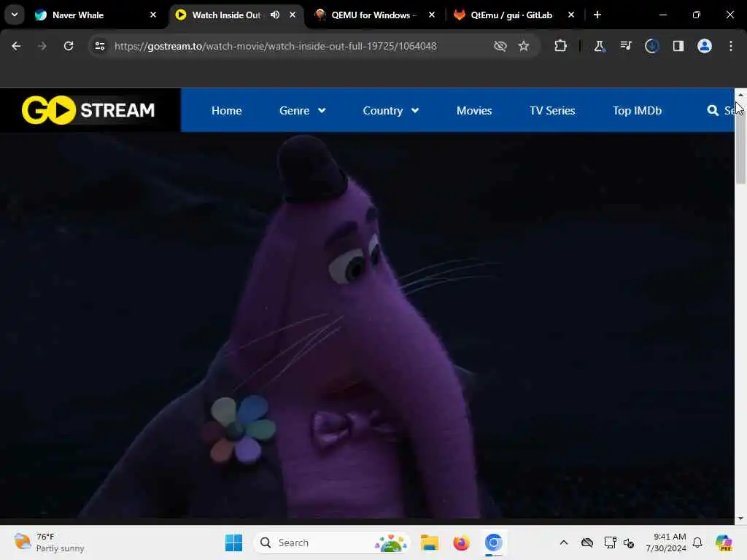
Task: Open the Chrome Labs flask icon
Action: tap(599, 46)
